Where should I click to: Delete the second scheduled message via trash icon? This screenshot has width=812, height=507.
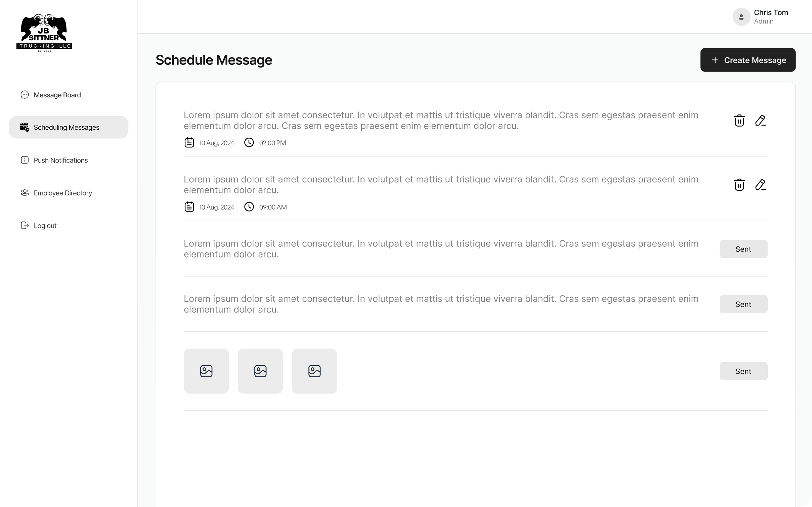(738, 185)
